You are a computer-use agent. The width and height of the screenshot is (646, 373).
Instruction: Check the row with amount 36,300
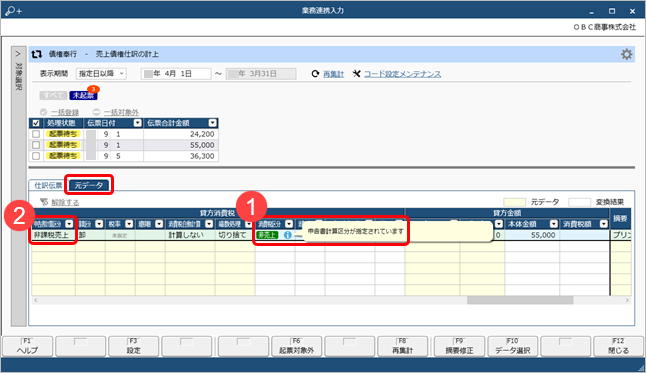click(x=36, y=156)
